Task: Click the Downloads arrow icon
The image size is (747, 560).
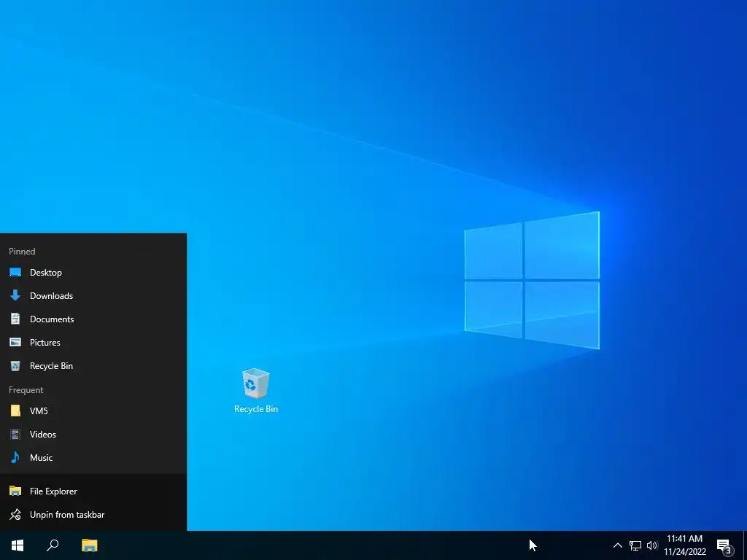Action: click(15, 295)
